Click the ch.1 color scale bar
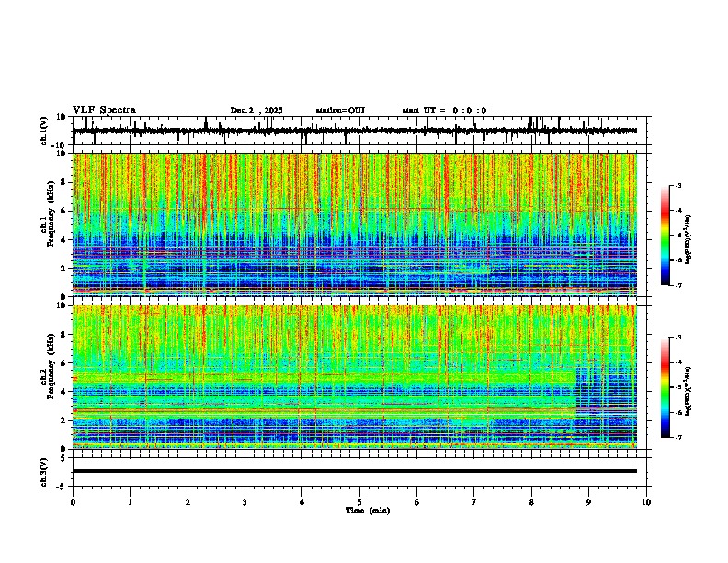Screen dimensions: 728x563 click(x=665, y=236)
